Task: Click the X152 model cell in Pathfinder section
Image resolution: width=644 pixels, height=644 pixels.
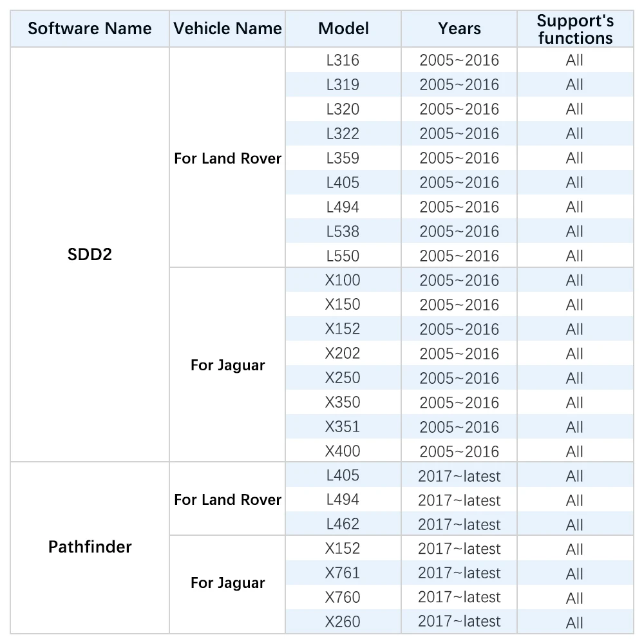Action: [343, 548]
